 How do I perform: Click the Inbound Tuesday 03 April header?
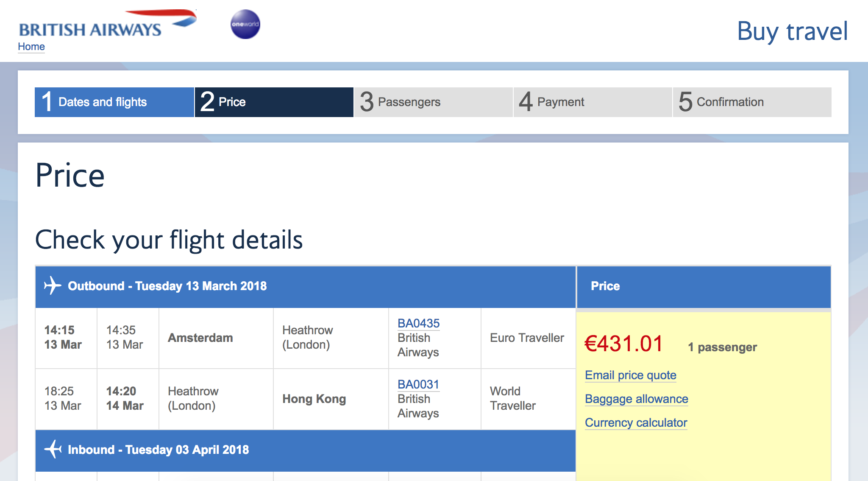[x=159, y=450]
